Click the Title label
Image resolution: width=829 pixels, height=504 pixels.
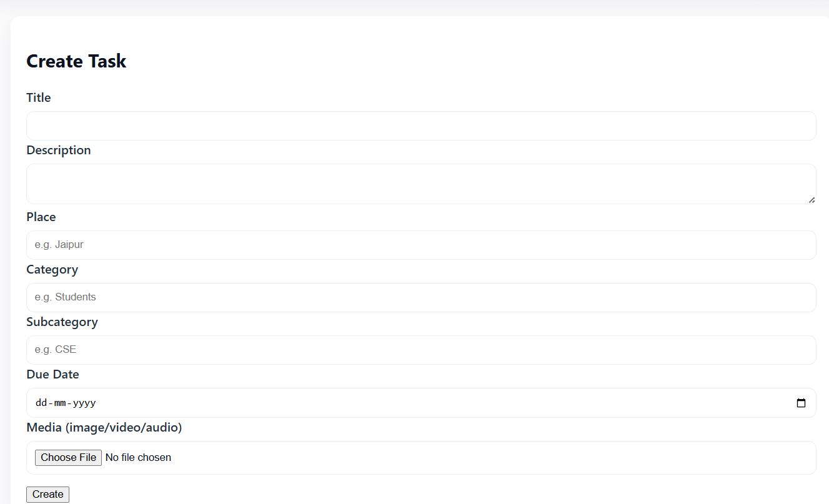[x=39, y=97]
